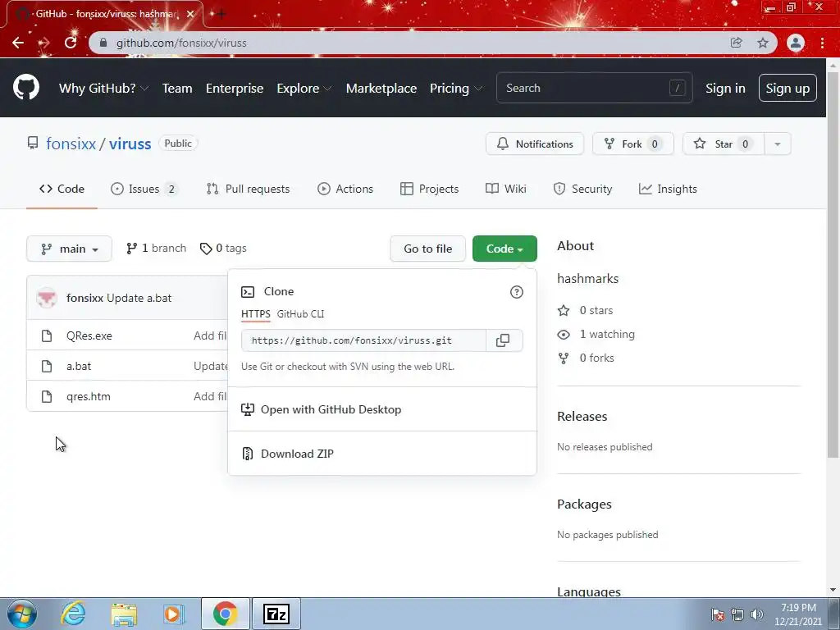Click the Star button
This screenshot has width=840, height=630.
[x=723, y=144]
